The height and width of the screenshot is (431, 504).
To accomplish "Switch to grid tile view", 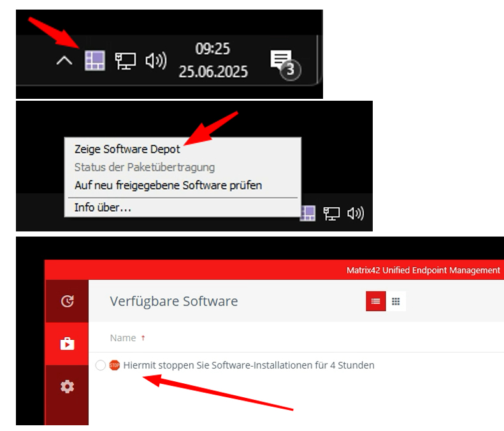I will pyautogui.click(x=396, y=302).
